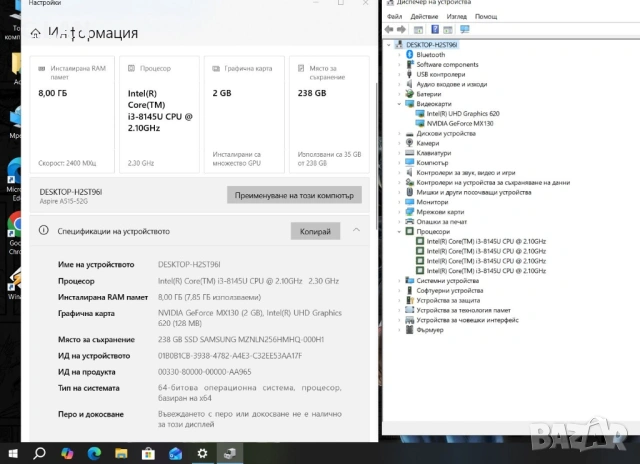Screen dimensions: 640x464
Task: Expand the Компютър category
Action: (x=399, y=163)
